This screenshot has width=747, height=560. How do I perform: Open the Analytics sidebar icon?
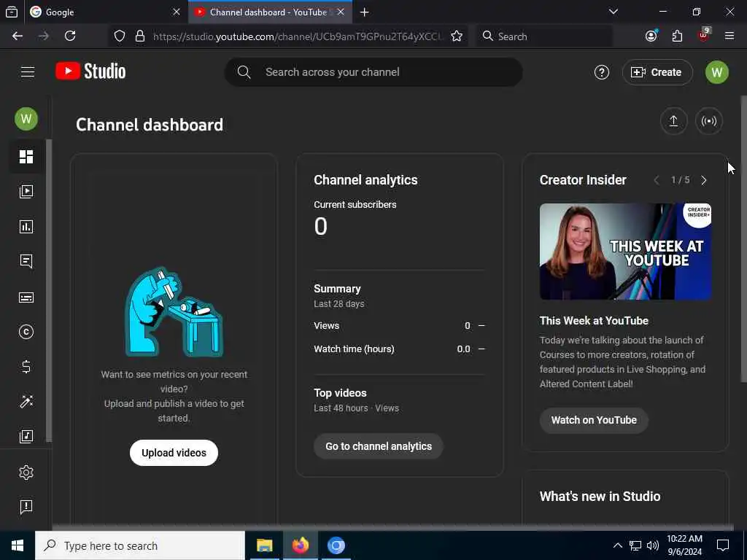click(x=26, y=227)
